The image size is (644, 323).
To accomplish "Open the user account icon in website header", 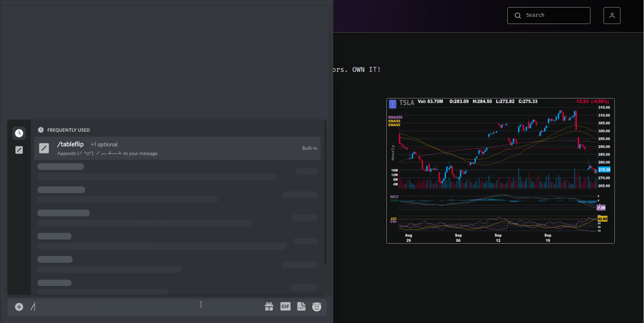I will pyautogui.click(x=612, y=15).
